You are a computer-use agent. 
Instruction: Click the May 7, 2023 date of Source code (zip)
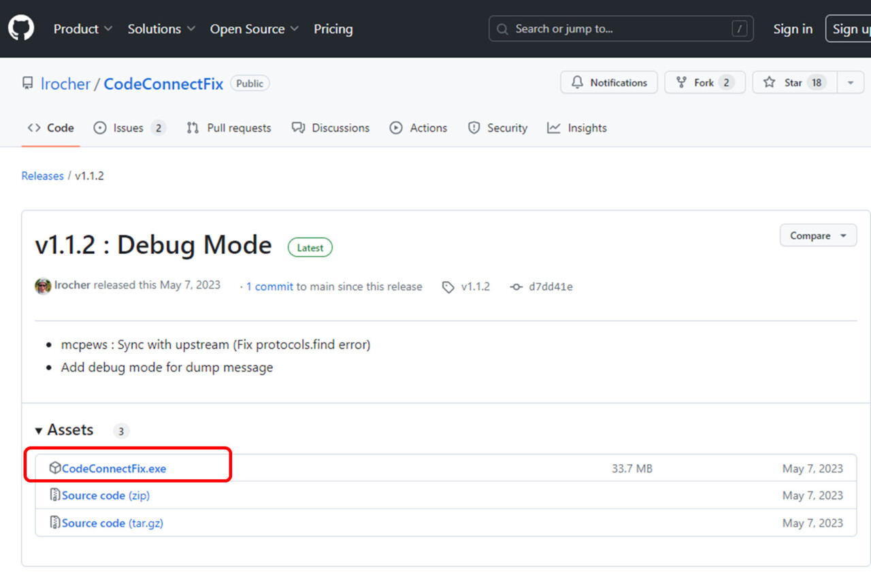[x=812, y=495]
